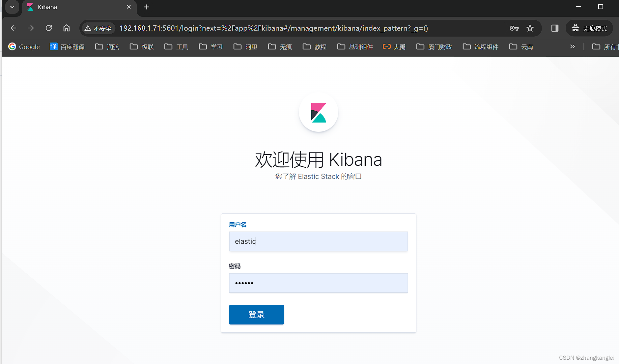Click the '不安全' security warning chip

coord(98,28)
